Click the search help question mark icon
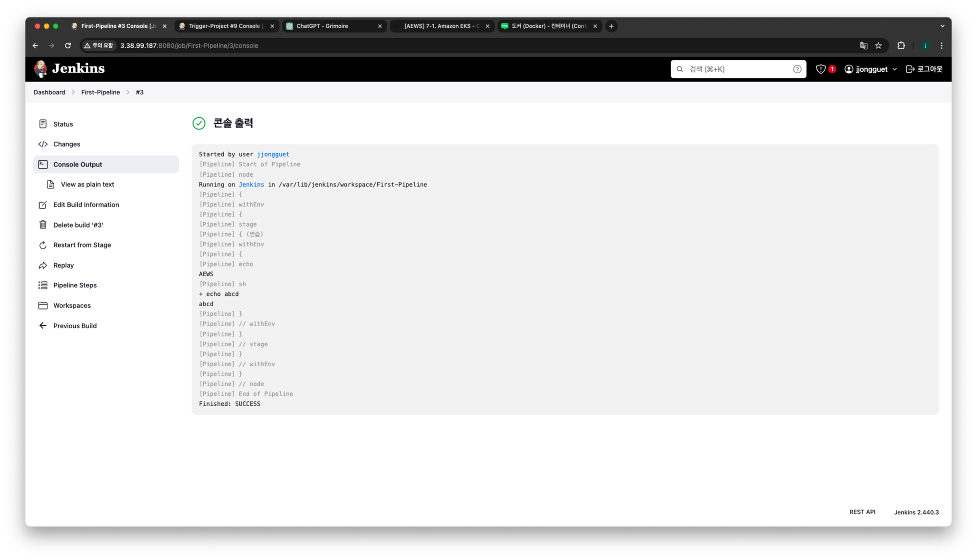 797,69
